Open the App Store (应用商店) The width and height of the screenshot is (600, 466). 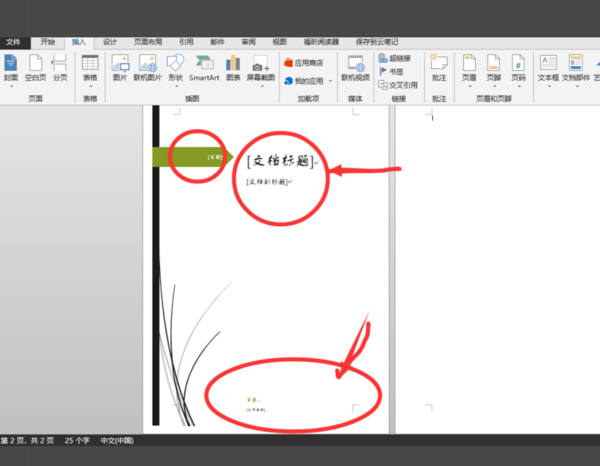[x=304, y=63]
